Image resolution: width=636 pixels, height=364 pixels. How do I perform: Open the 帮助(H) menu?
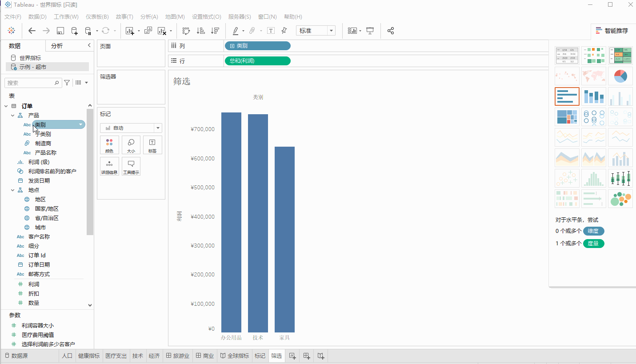(293, 17)
